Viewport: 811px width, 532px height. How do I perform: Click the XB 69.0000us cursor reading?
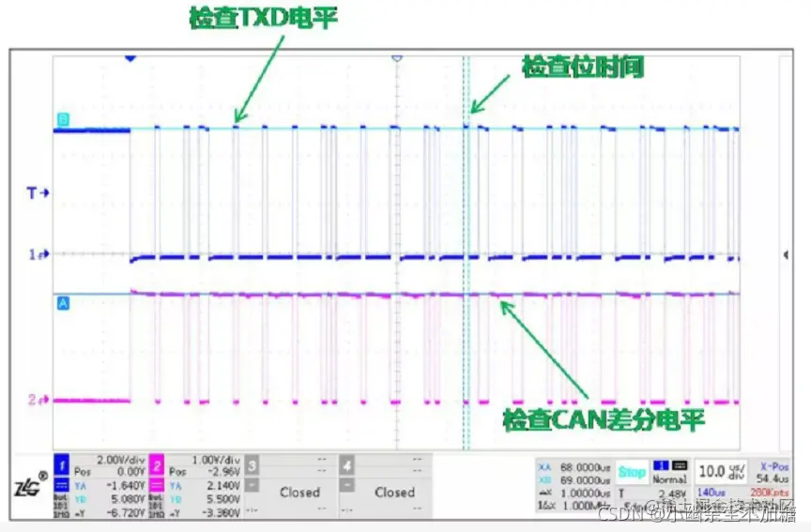coord(585,480)
